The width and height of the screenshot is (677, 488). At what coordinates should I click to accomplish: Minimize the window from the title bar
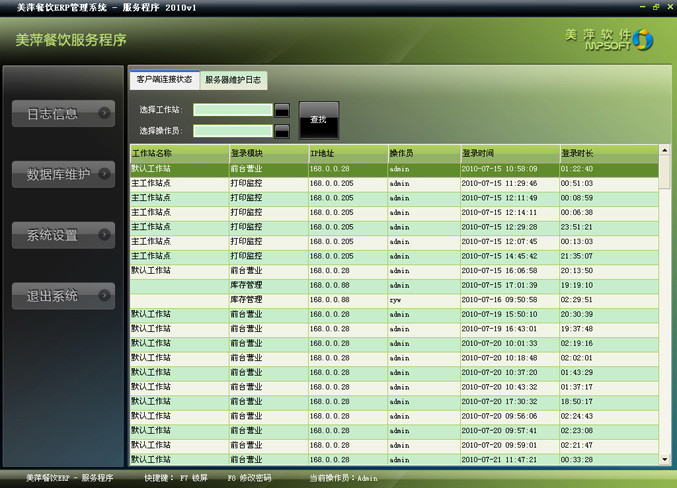point(642,7)
